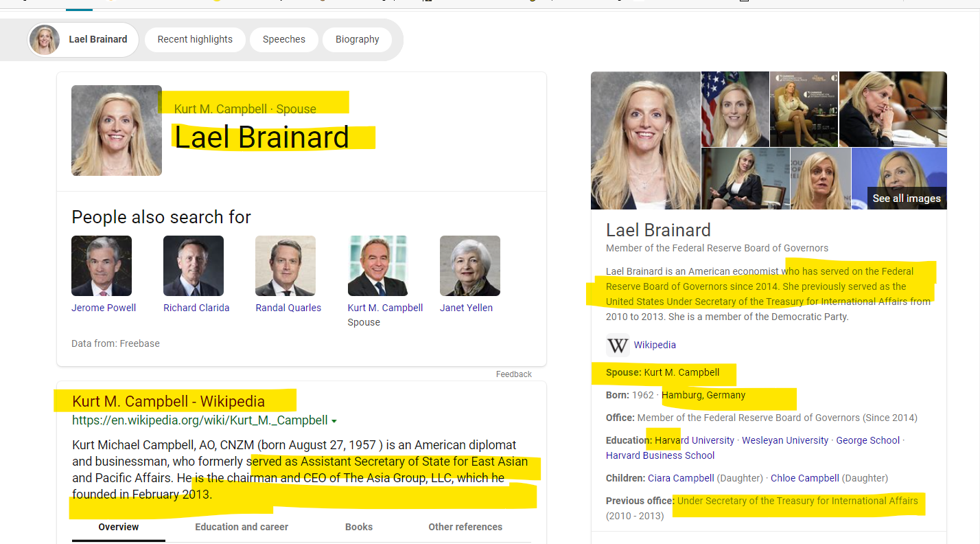Image resolution: width=980 pixels, height=544 pixels.
Task: Open Janet Yellen's name link
Action: (466, 308)
